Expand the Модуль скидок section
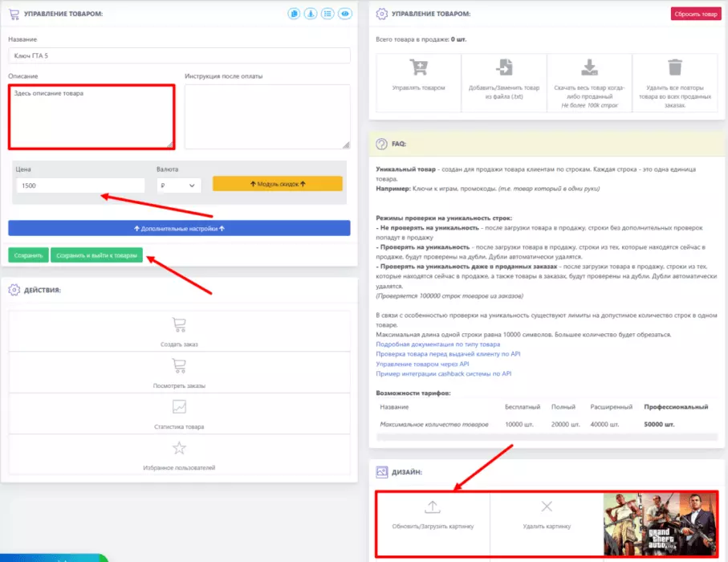This screenshot has height=562, width=728. coord(278,184)
